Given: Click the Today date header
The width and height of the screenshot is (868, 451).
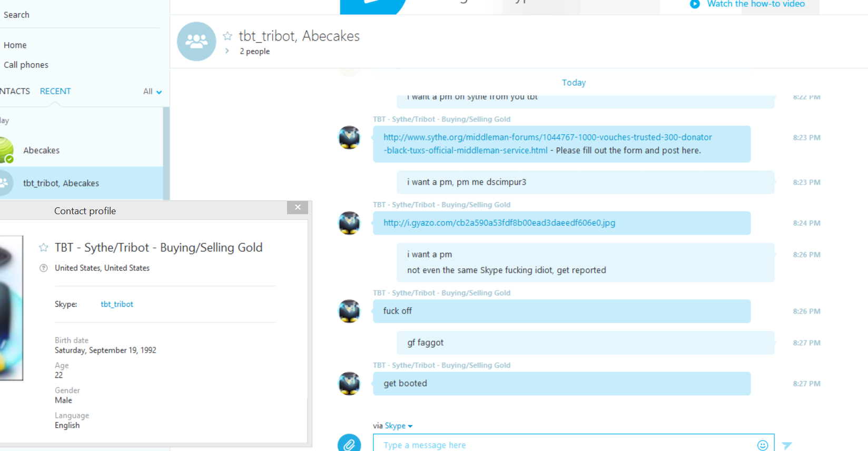Looking at the screenshot, I should (574, 83).
